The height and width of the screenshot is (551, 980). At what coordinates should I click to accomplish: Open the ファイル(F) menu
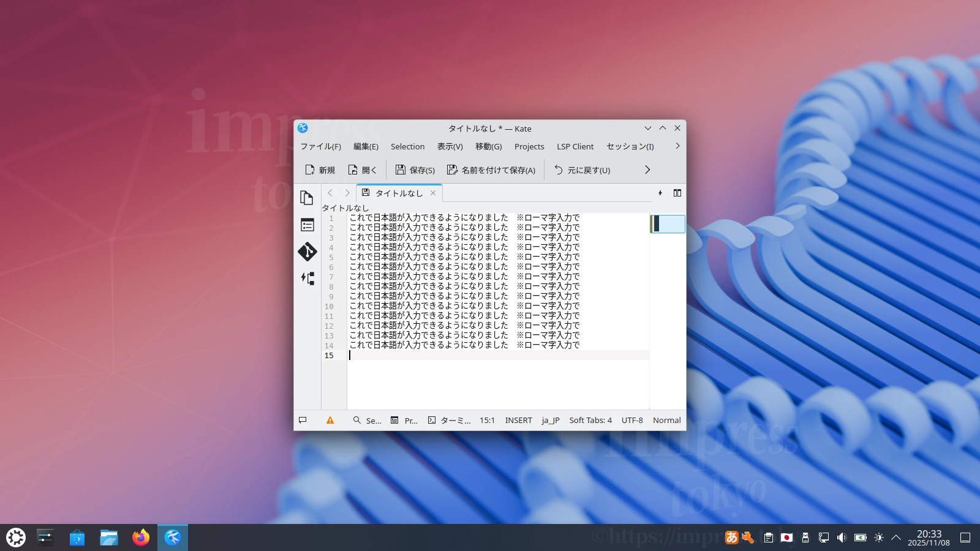[x=320, y=146]
